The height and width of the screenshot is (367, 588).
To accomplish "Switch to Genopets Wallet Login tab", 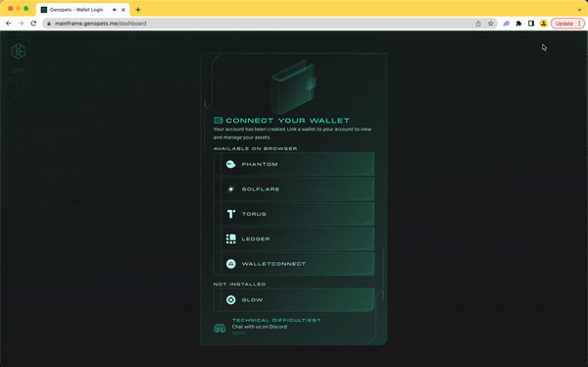I will point(83,10).
